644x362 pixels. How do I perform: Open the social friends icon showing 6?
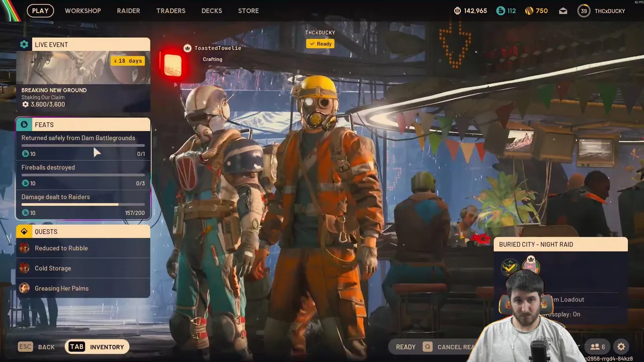(598, 346)
